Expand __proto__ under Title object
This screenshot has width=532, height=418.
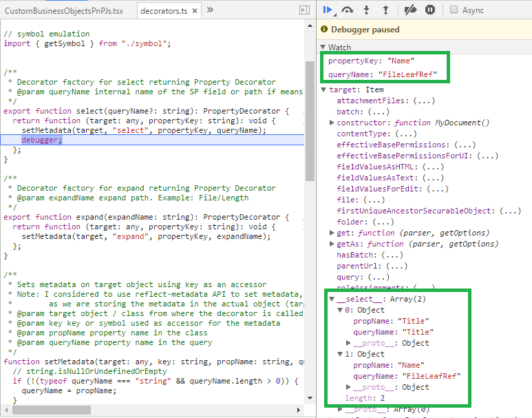pos(348,343)
